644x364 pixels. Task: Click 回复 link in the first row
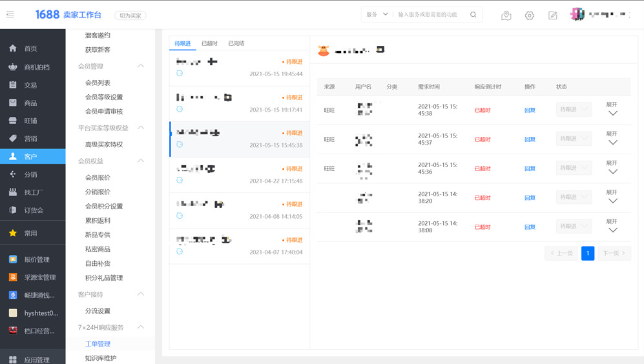pyautogui.click(x=530, y=110)
